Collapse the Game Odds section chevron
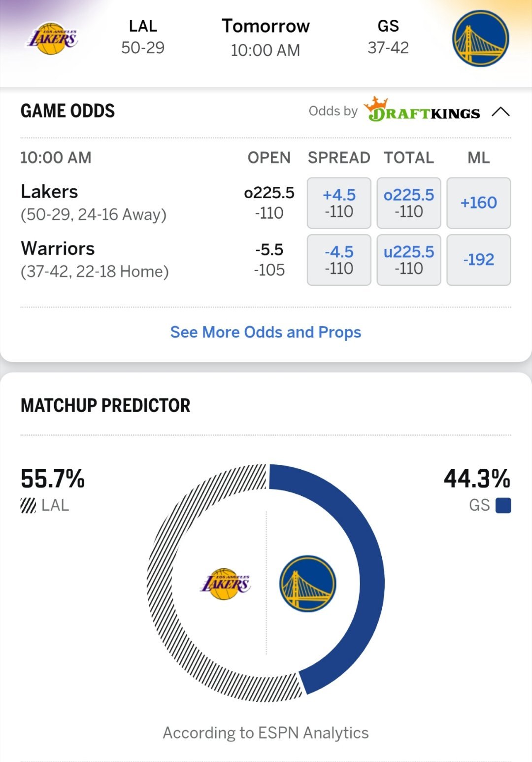The height and width of the screenshot is (762, 532). coord(500,111)
